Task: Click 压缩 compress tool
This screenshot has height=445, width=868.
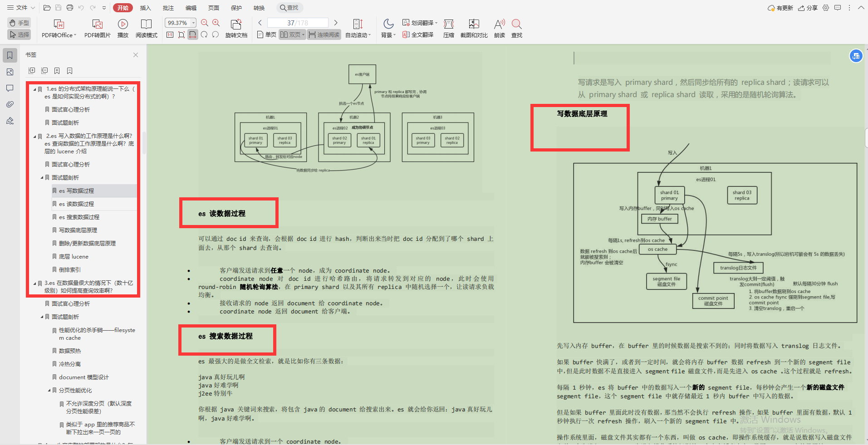Action: coord(449,29)
